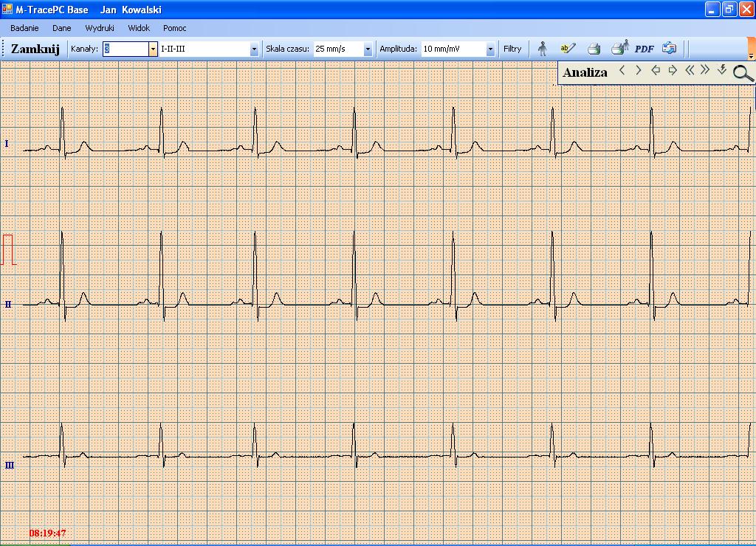Open the Wydruki menu
The height and width of the screenshot is (546, 756).
pyautogui.click(x=100, y=28)
